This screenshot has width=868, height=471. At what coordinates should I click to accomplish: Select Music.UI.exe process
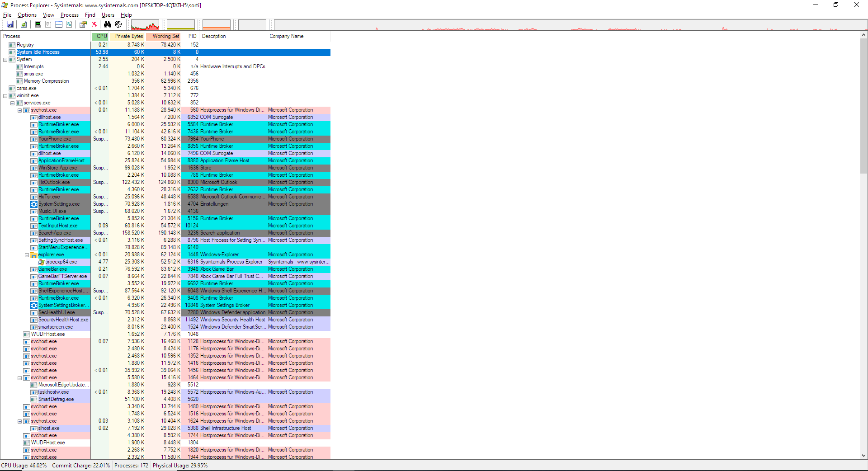[x=52, y=211]
